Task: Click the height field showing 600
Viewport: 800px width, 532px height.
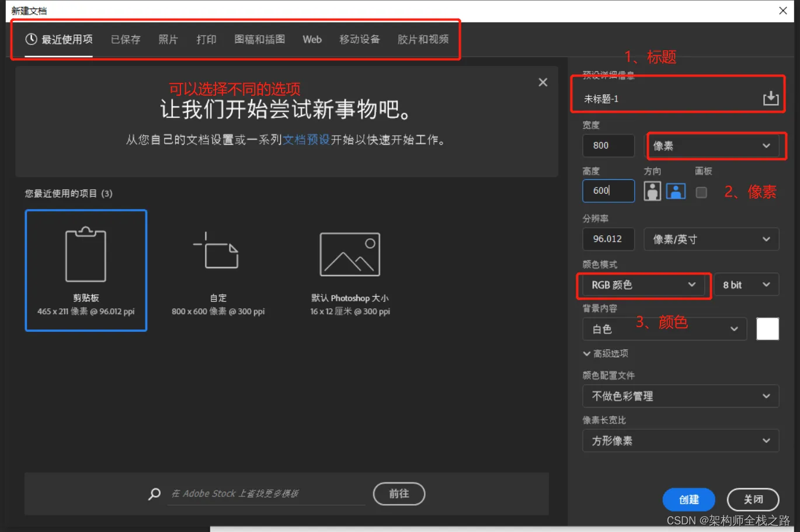Action: coord(608,191)
